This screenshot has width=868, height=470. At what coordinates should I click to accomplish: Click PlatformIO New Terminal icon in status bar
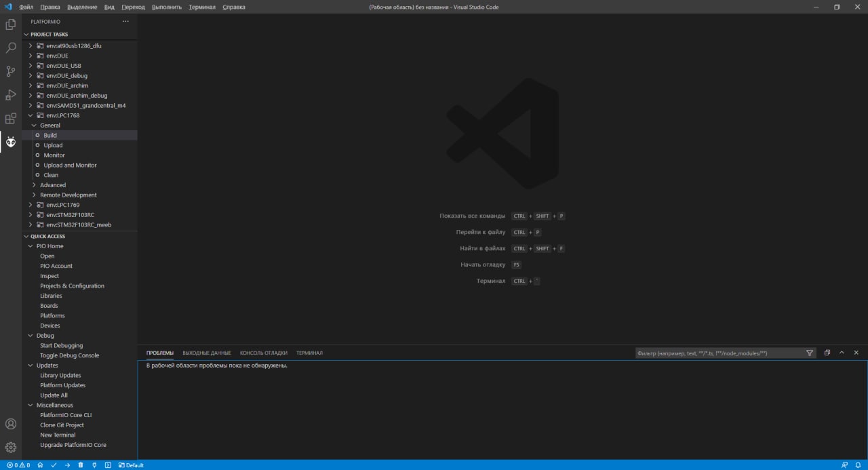point(108,465)
